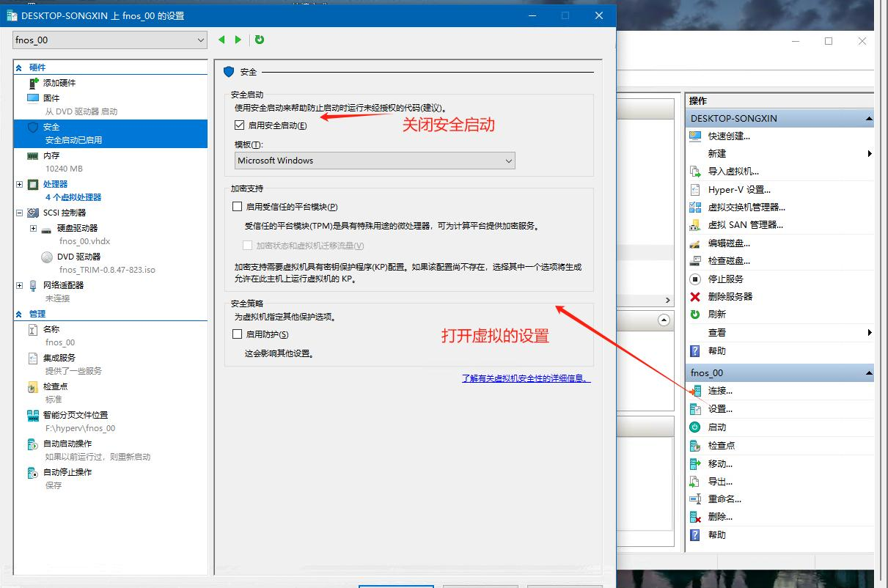
Task: Collapse the SCSI 控制器 tree node
Action: (x=19, y=213)
